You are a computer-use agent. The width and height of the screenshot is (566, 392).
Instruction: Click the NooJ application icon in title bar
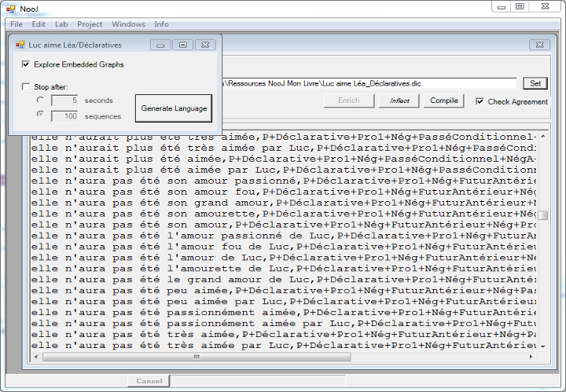11,6
